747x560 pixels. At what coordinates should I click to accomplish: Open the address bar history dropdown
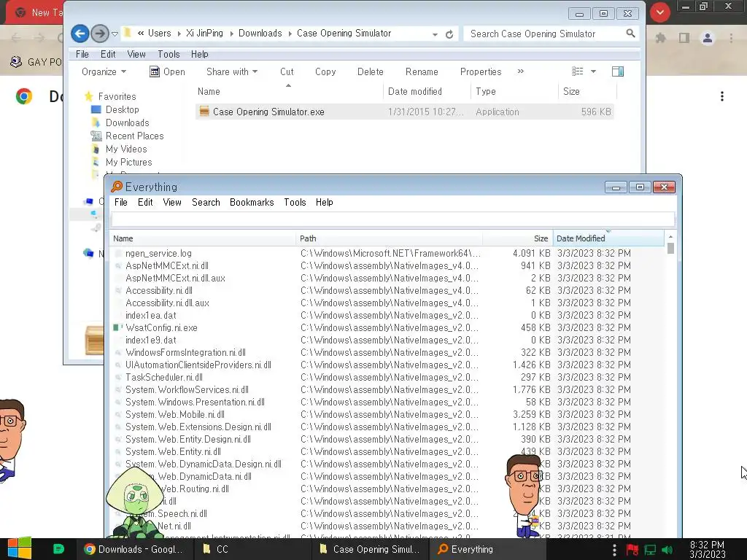(435, 34)
